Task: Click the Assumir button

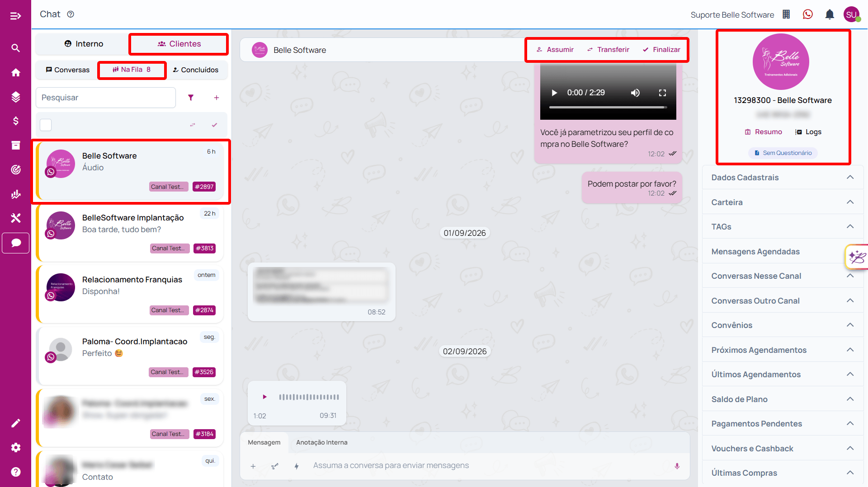Action: coord(555,50)
